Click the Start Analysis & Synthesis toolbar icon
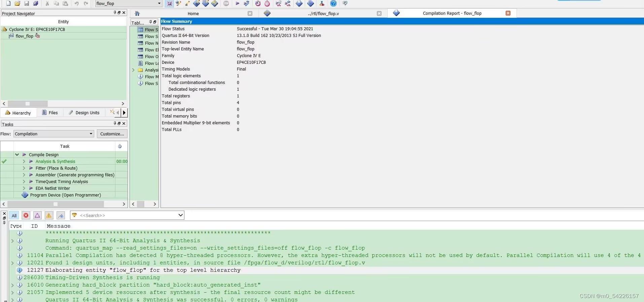Screen dimensions: 644x302 tap(247, 3)
